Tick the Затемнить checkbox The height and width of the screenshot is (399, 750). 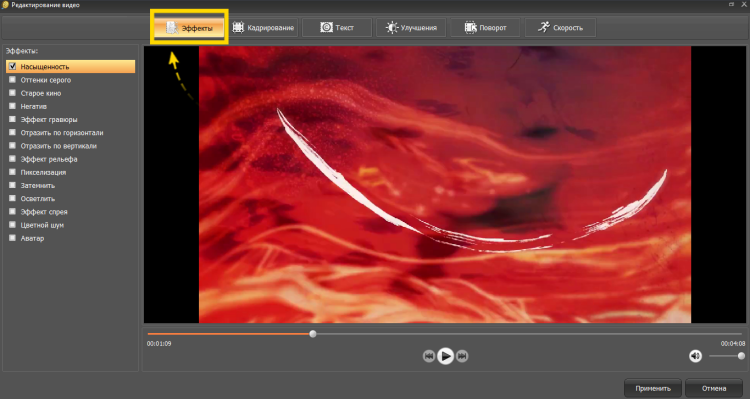pyautogui.click(x=12, y=185)
